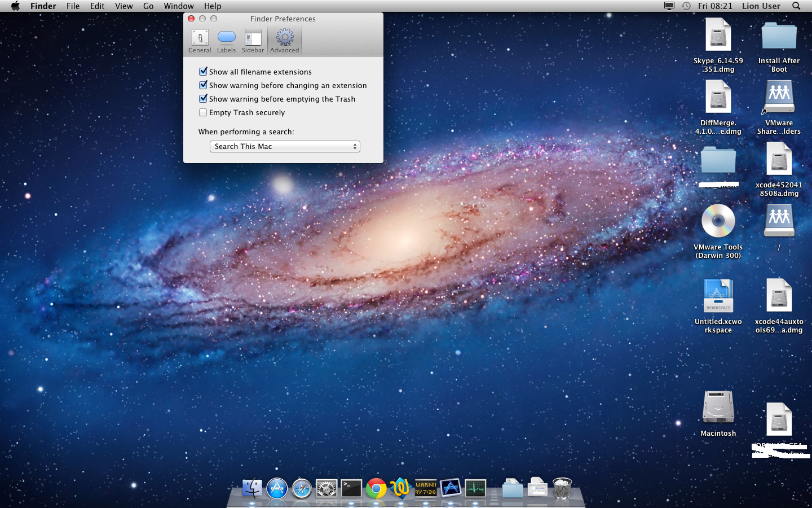Open the blue folder stack in Dock

513,488
